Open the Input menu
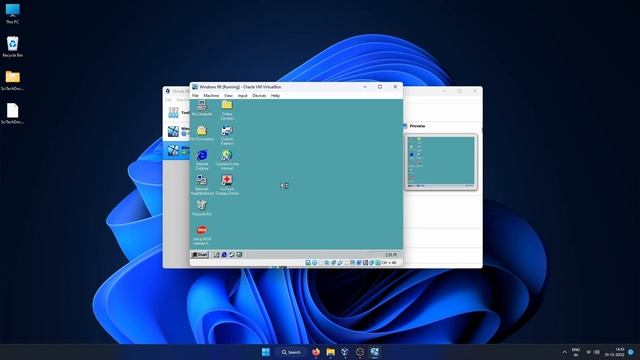Screen dimensions: 640x360 click(x=242, y=96)
